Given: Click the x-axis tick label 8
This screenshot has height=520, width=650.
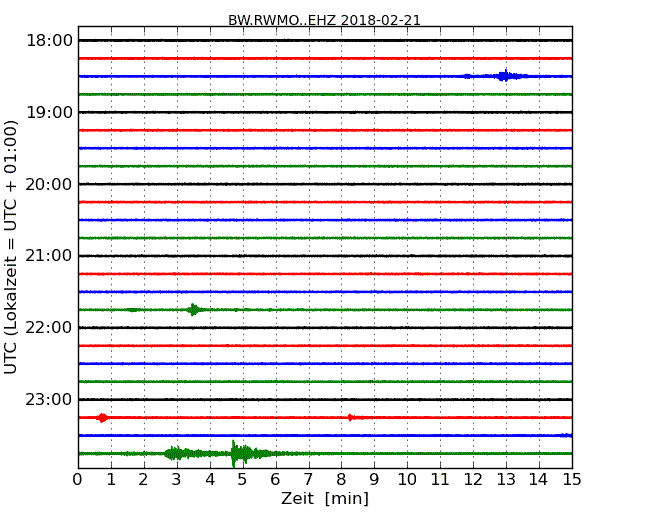Looking at the screenshot, I should click(x=341, y=480).
